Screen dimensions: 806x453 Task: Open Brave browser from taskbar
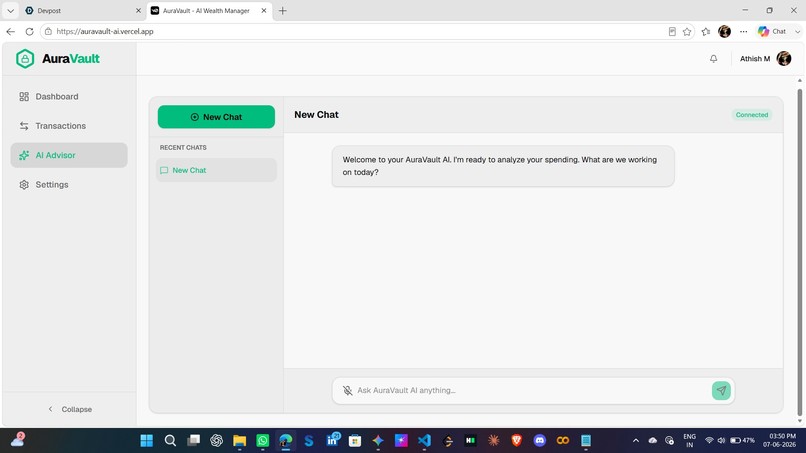point(517,440)
